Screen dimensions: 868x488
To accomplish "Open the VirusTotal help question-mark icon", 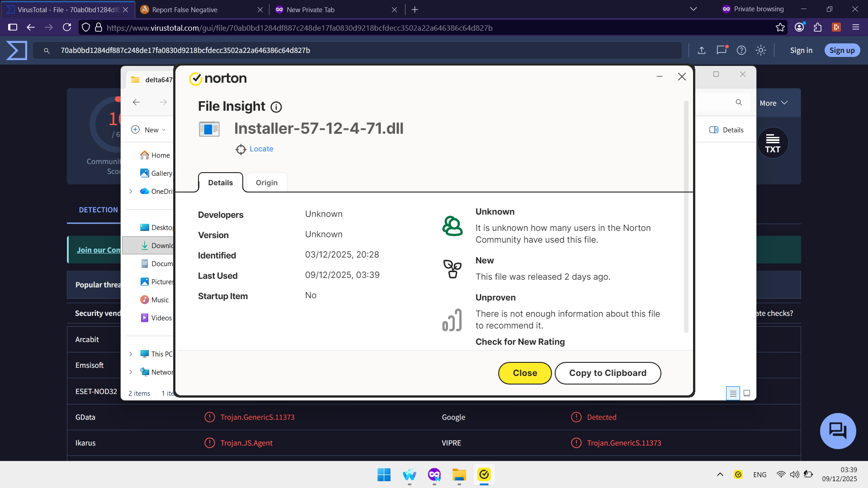I will click(x=741, y=50).
